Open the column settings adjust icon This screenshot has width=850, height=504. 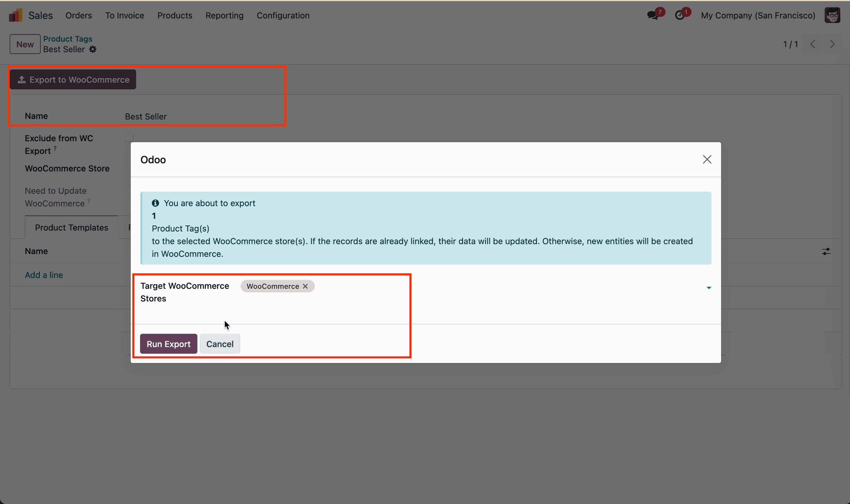pyautogui.click(x=826, y=251)
